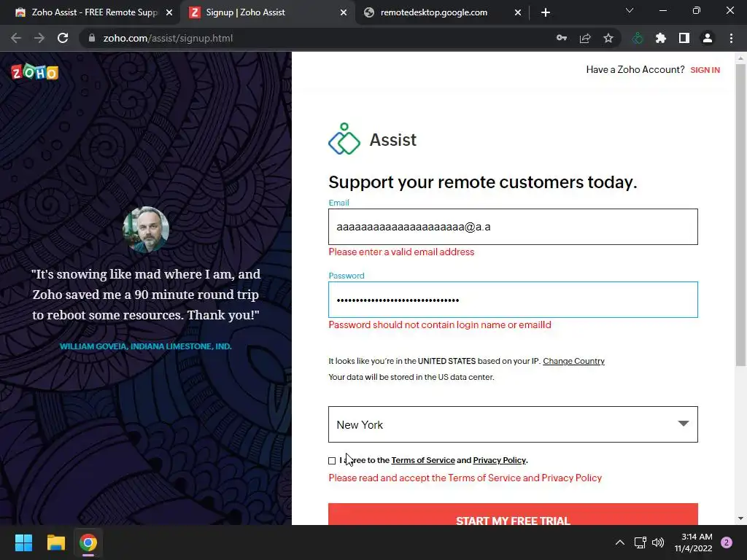Image resolution: width=747 pixels, height=560 pixels.
Task: Open the Terms of Service link
Action: (x=423, y=460)
